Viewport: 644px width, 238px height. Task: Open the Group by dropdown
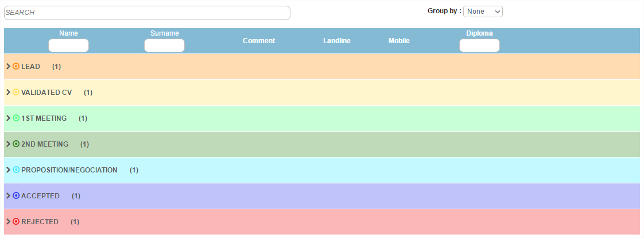pos(483,11)
